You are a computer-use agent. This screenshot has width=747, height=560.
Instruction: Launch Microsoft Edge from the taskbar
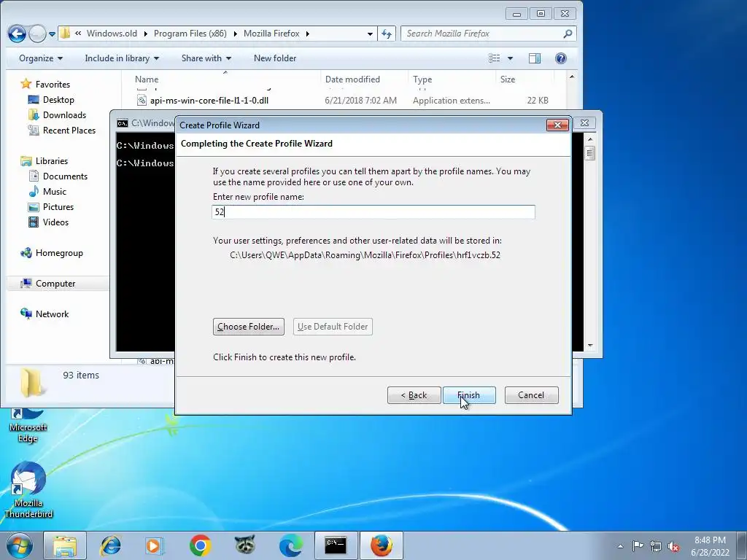(290, 545)
